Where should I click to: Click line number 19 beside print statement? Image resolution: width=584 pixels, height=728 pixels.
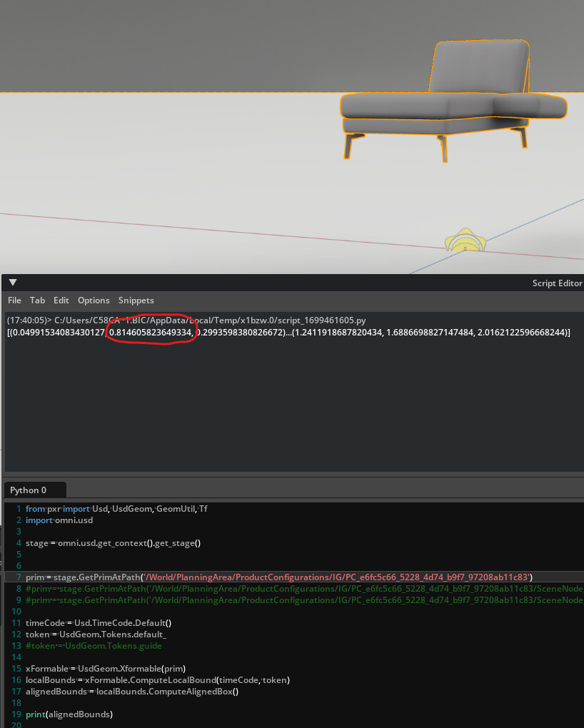pyautogui.click(x=16, y=714)
